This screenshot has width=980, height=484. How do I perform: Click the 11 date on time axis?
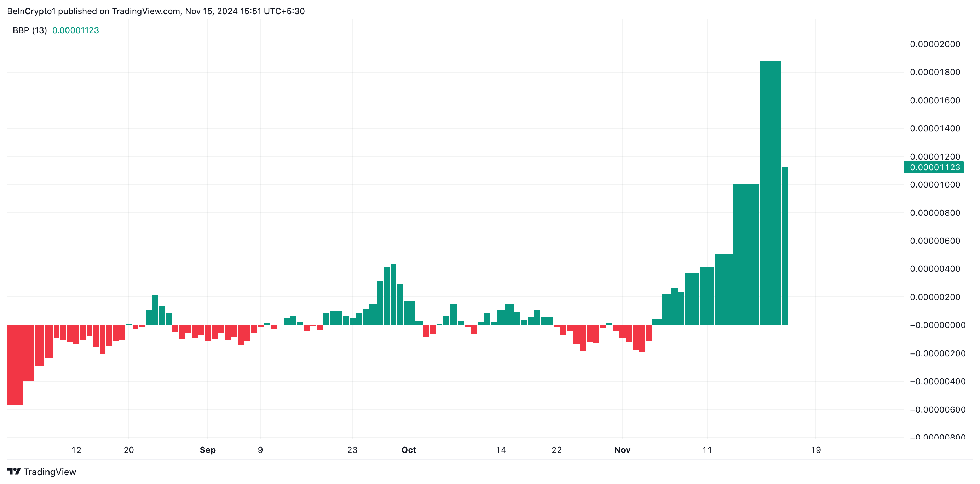coord(707,450)
